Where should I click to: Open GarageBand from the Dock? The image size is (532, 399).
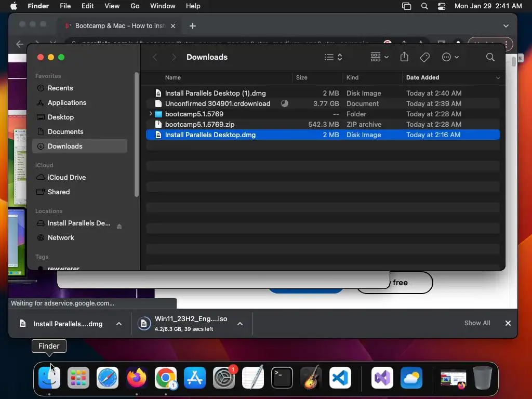tap(311, 378)
